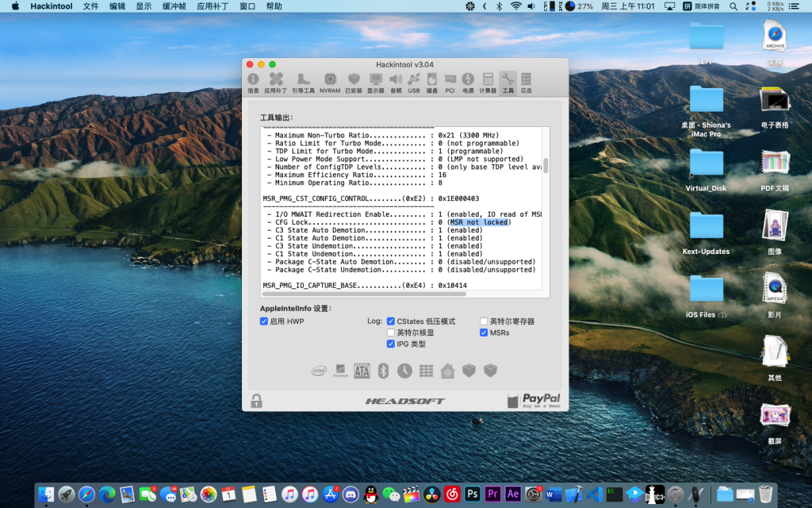Image resolution: width=812 pixels, height=508 pixels.
Task: Open the EFI folder on desktop
Action: 706,37
